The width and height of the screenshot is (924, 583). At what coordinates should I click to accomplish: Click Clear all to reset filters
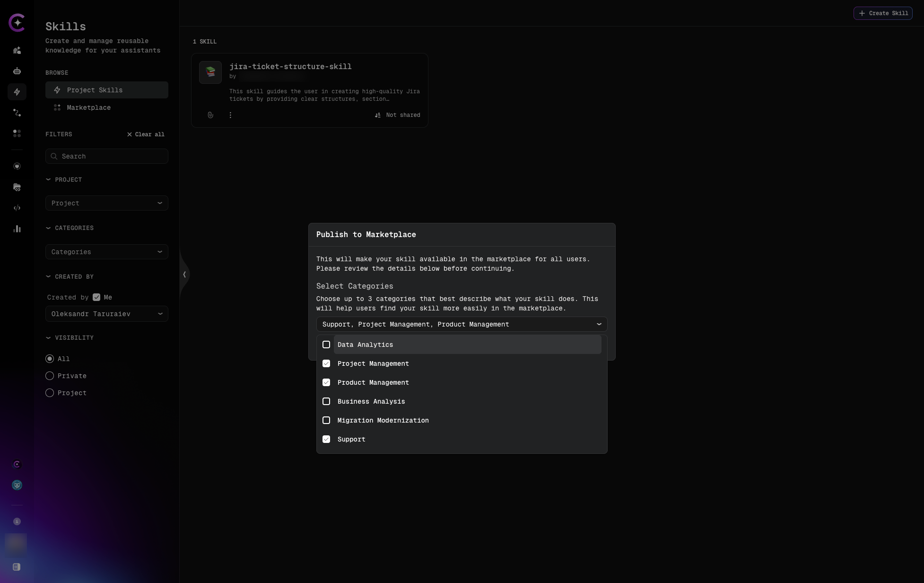[x=145, y=134]
